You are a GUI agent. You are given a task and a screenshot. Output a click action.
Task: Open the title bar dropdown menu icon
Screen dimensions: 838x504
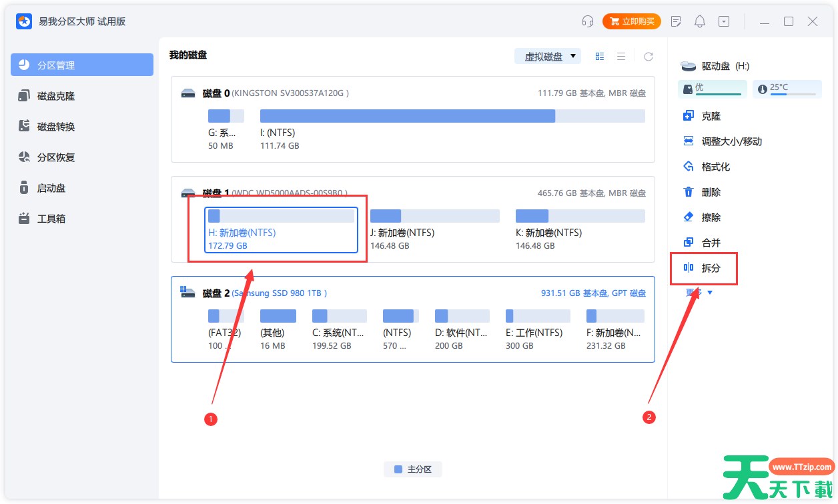coord(724,21)
